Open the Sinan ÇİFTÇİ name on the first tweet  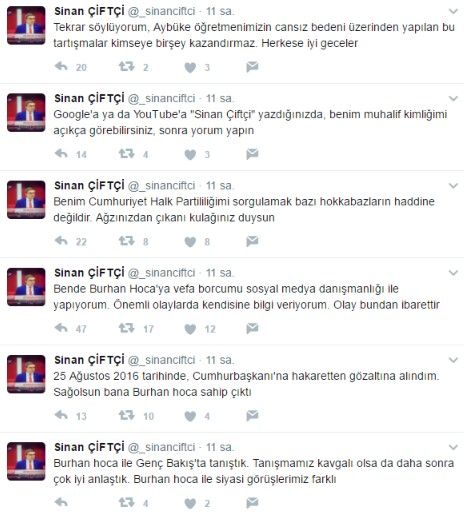click(89, 11)
